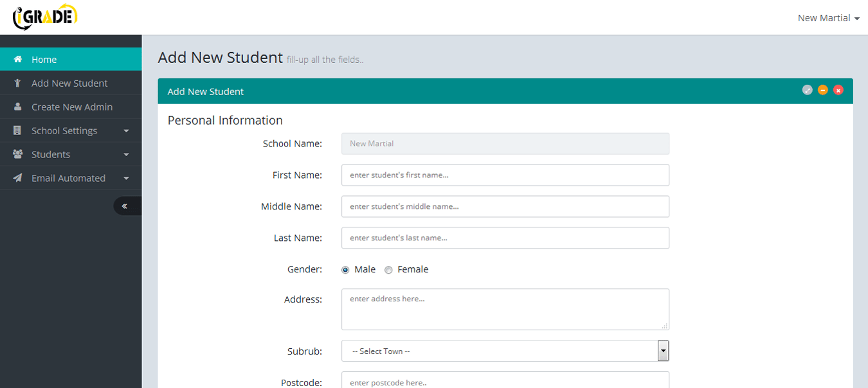Click the First Name input field
This screenshot has width=868, height=388.
pos(505,175)
